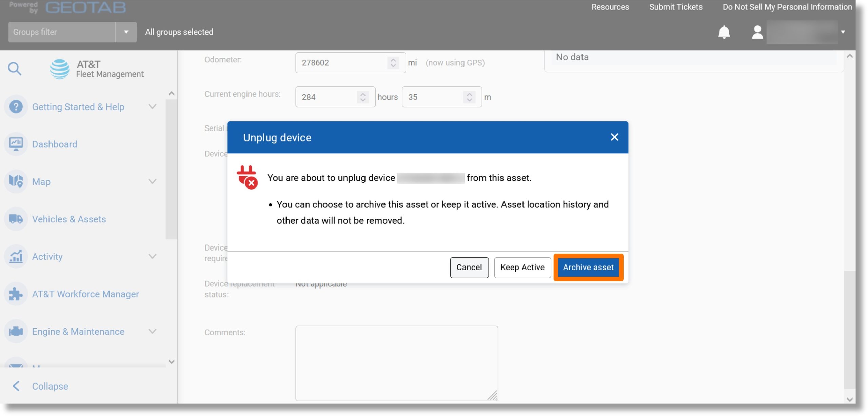
Task: Open the notifications bell
Action: [724, 32]
